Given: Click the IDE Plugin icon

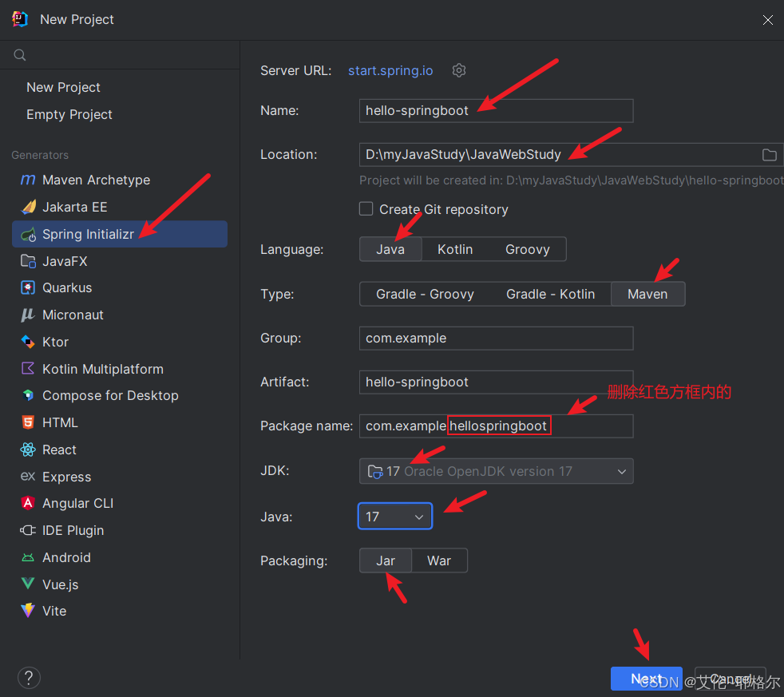Looking at the screenshot, I should tap(28, 530).
